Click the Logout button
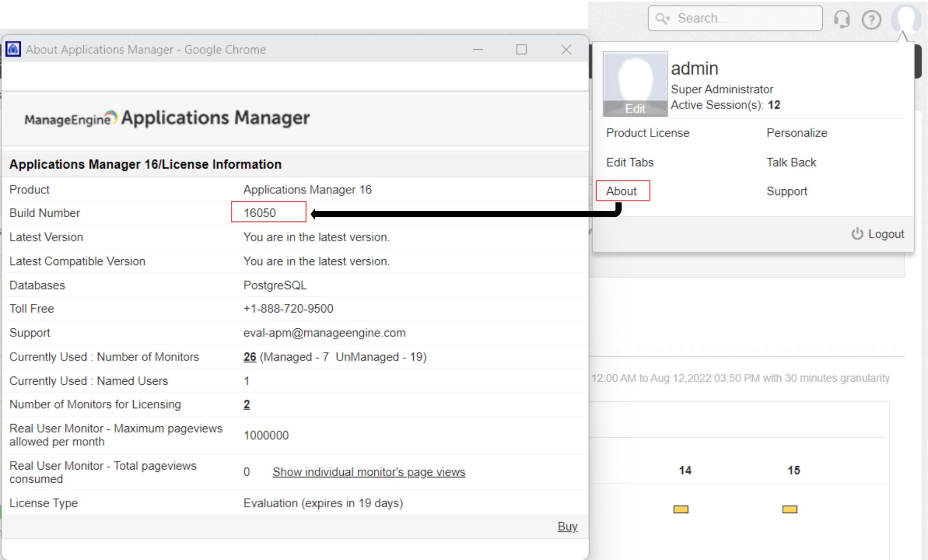Image resolution: width=928 pixels, height=560 pixels. click(x=878, y=234)
